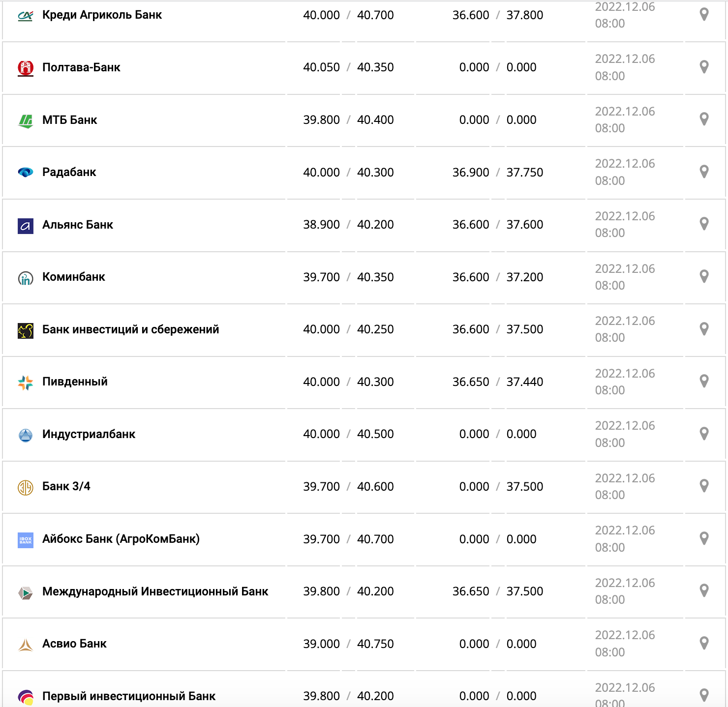Click Альянс Банк rate 38.900 / 40.200
This screenshot has height=707, width=728.
pos(348,225)
